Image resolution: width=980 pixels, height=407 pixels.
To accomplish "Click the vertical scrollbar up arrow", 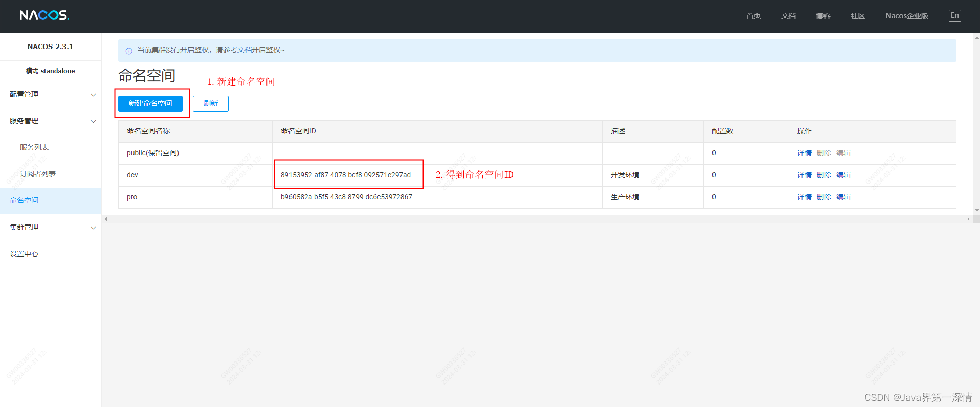I will (977, 37).
